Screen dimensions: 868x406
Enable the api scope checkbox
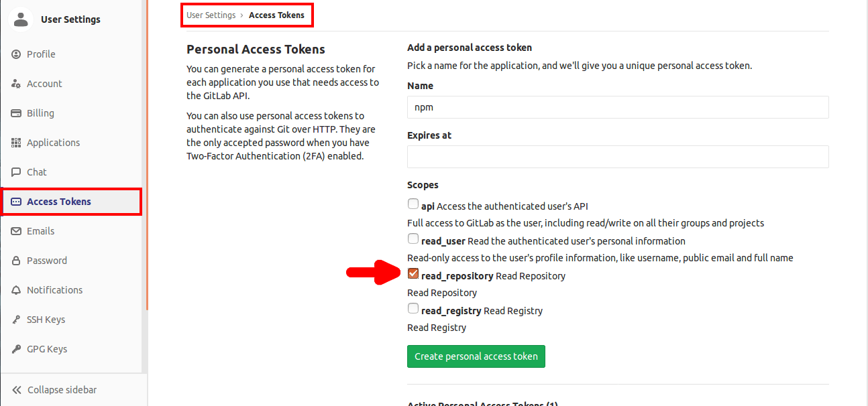[x=413, y=204]
